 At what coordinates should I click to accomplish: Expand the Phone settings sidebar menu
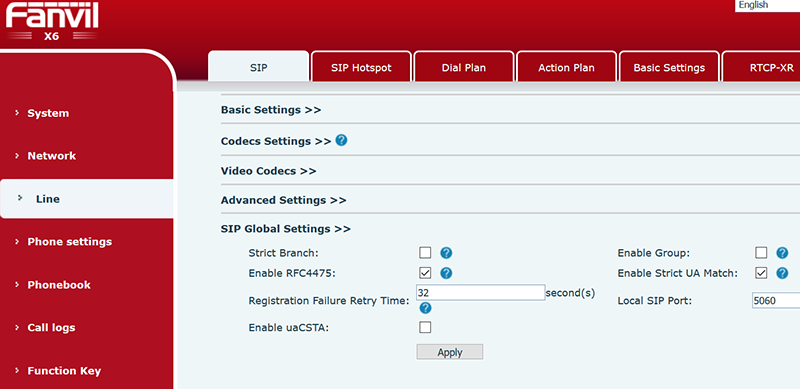coord(69,242)
